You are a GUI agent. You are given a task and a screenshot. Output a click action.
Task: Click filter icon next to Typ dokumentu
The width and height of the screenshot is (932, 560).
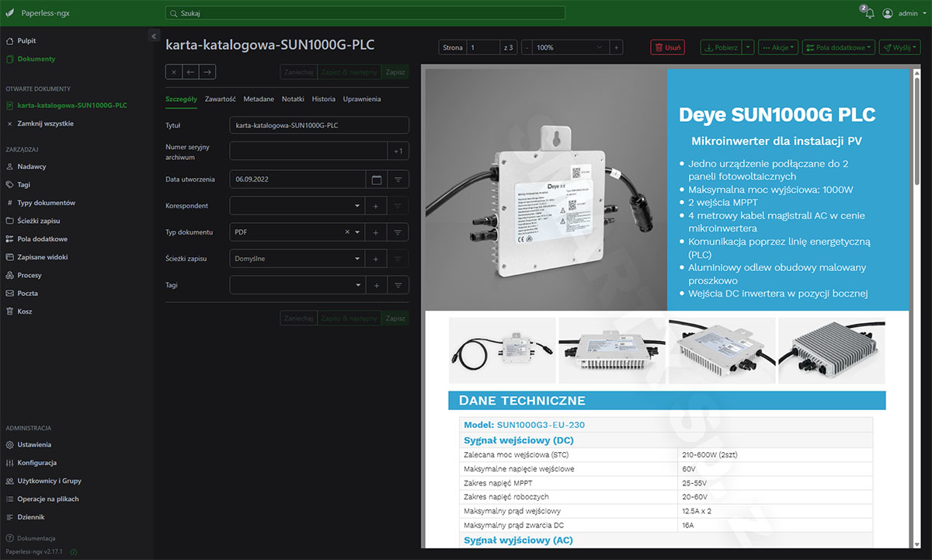point(398,232)
